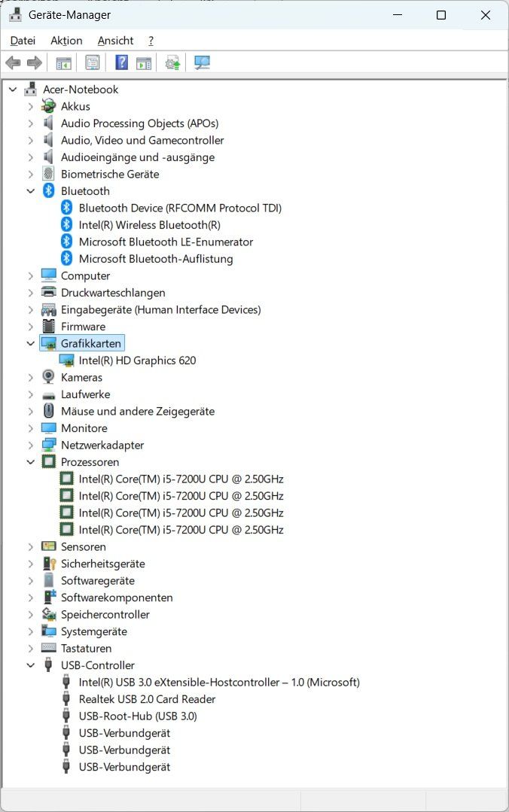Viewport: 509px width, 812px height.
Task: Expand the Speichercontroller category
Action: [x=31, y=615]
